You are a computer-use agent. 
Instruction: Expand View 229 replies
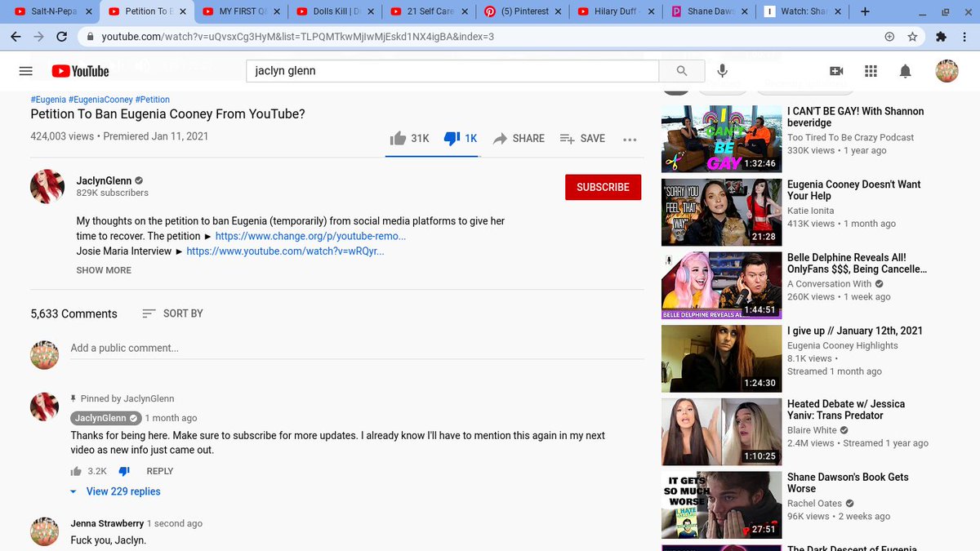[115, 491]
